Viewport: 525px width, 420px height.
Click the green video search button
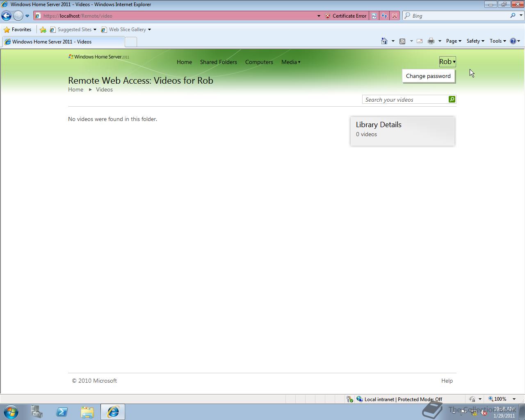(452, 99)
